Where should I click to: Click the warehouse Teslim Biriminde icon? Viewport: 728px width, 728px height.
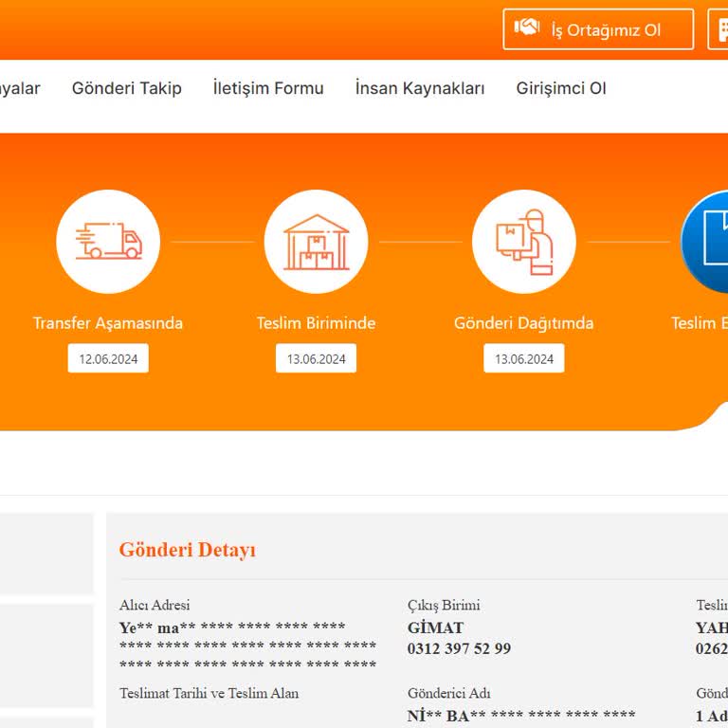[x=317, y=242]
